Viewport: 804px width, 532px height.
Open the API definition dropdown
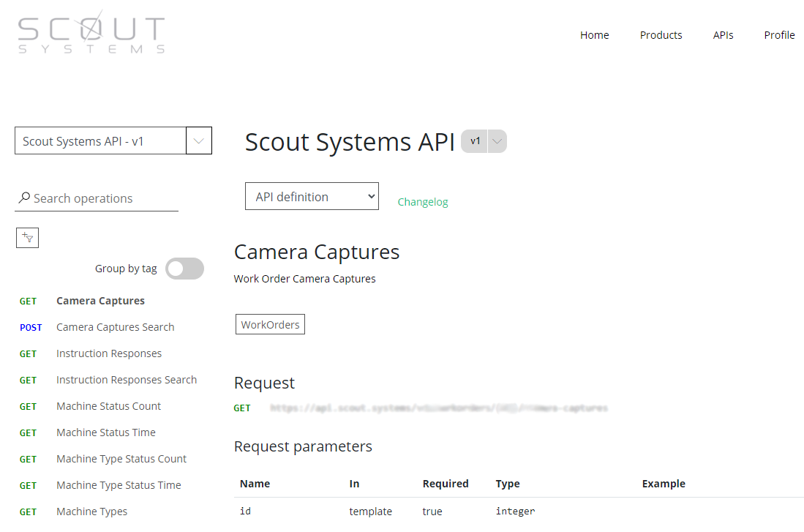click(312, 196)
